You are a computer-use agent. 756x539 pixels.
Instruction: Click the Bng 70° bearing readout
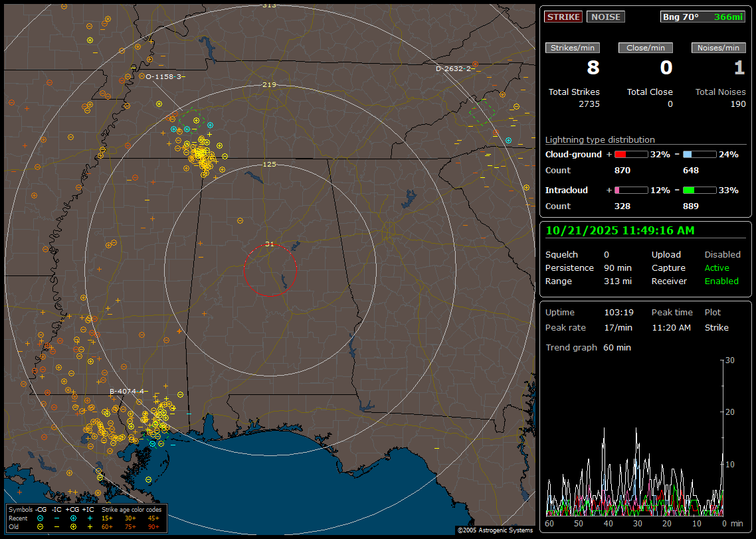[x=681, y=17]
